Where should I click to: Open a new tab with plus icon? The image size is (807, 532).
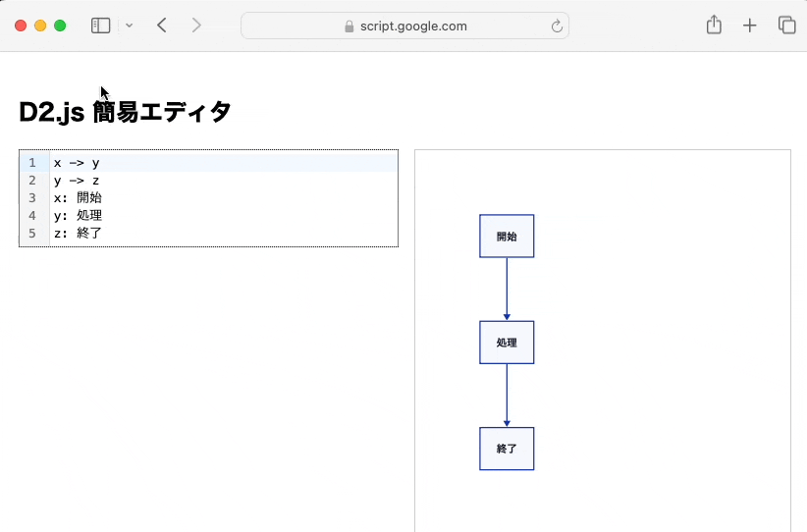coord(750,26)
